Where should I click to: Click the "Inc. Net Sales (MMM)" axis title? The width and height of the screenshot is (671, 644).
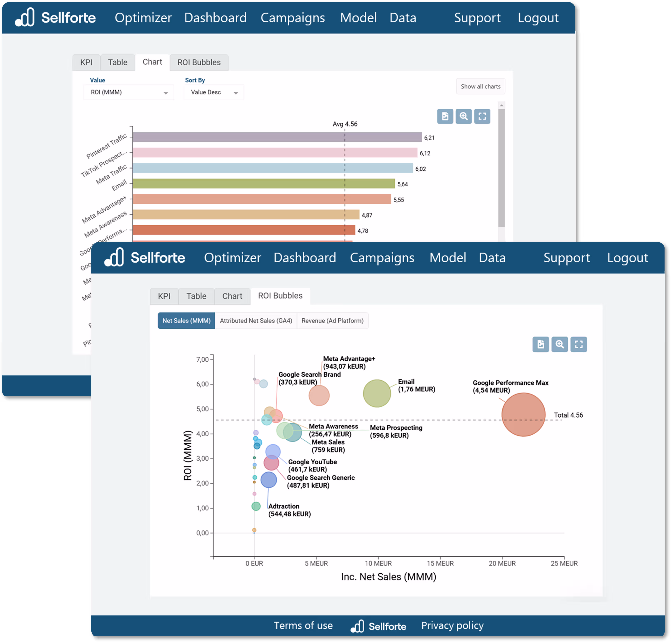coord(389,576)
